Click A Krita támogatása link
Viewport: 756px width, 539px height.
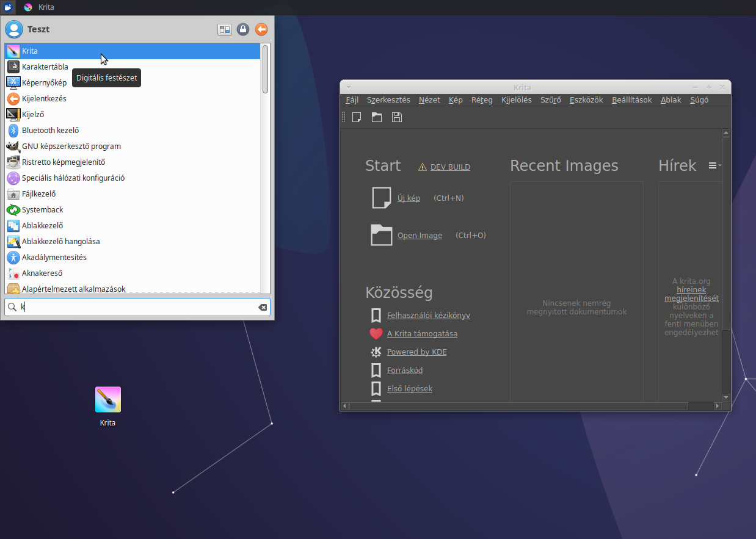422,334
